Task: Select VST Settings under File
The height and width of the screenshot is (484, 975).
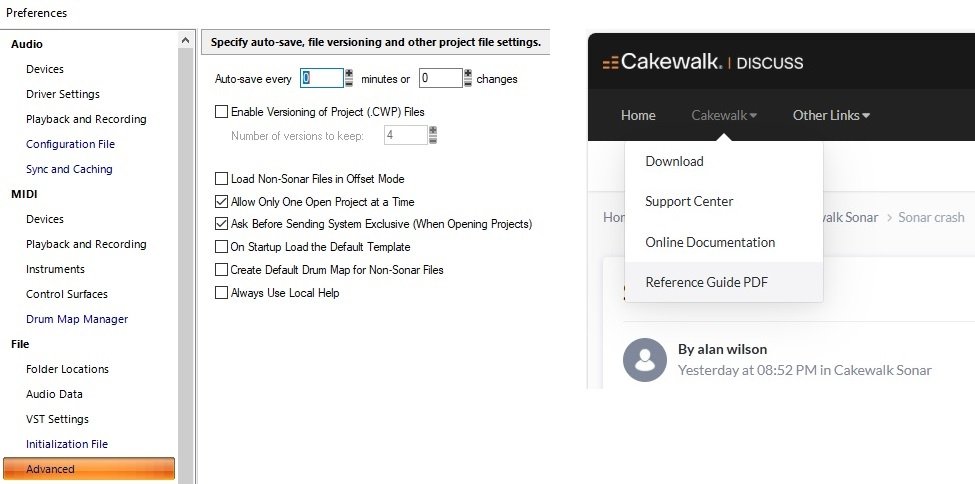Action: [x=57, y=419]
